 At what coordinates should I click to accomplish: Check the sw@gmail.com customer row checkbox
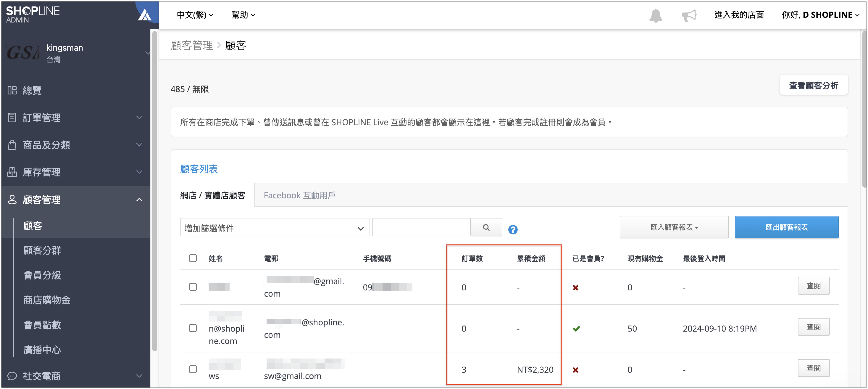(193, 369)
